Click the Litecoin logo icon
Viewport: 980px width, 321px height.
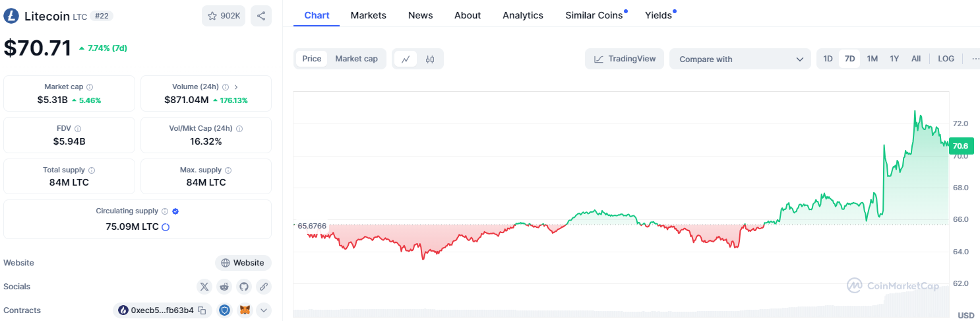pos(11,16)
